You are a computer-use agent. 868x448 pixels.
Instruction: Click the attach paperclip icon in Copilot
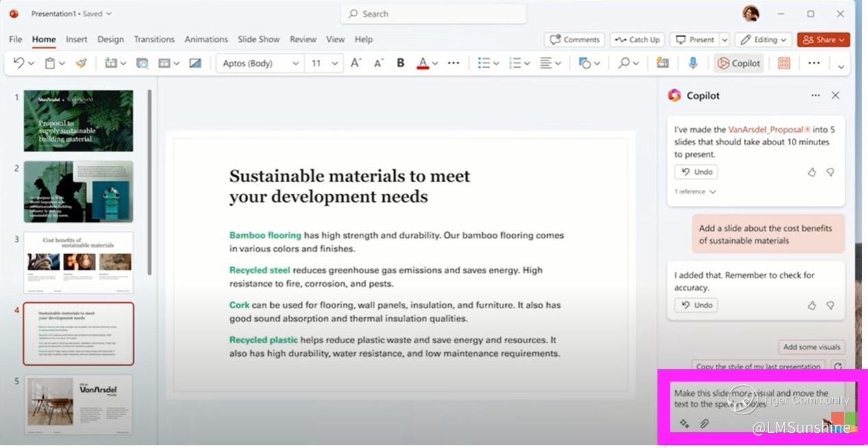[703, 424]
